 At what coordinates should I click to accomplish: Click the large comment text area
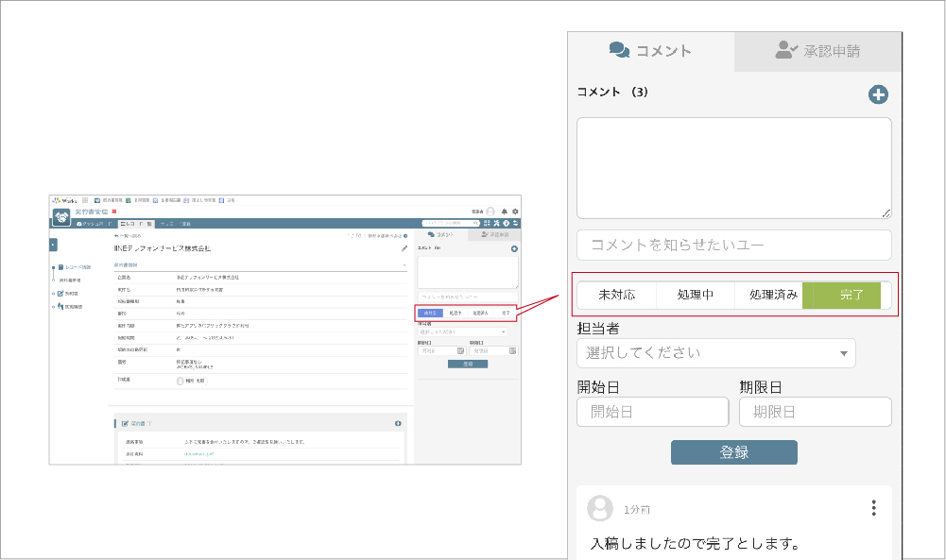click(x=733, y=168)
